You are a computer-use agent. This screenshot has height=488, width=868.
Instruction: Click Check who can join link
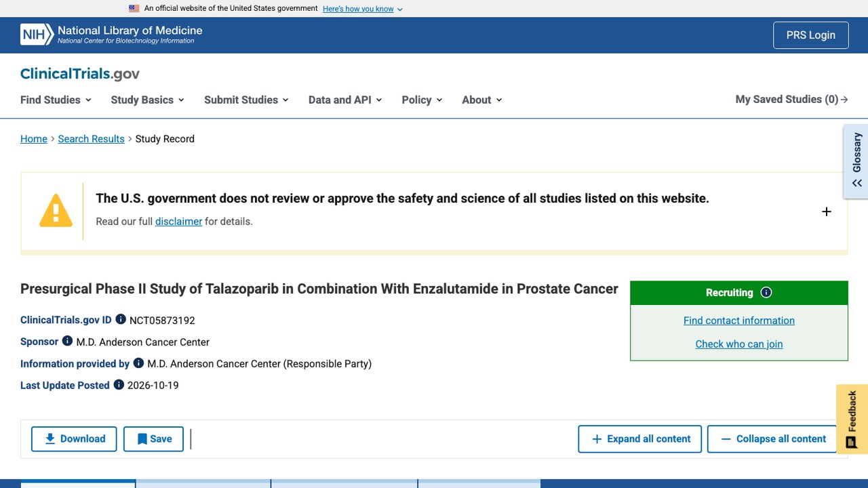pyautogui.click(x=739, y=344)
